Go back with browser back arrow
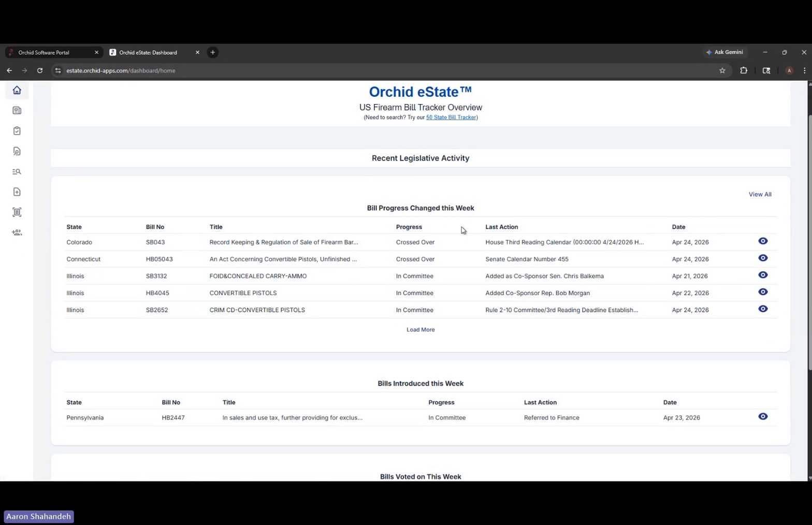The image size is (812, 525). point(9,70)
